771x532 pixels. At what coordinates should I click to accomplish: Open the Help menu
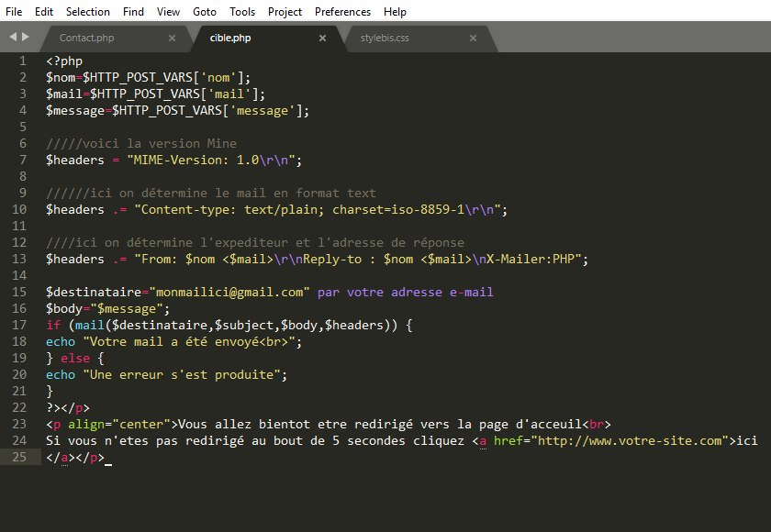(x=395, y=11)
